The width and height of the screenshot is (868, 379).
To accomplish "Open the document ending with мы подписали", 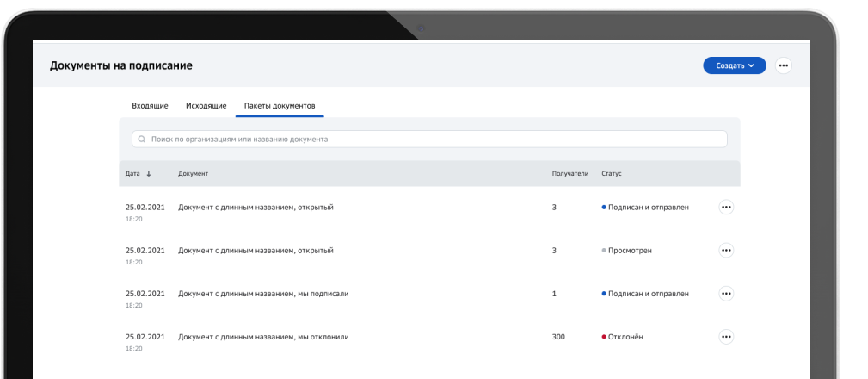I will [263, 293].
